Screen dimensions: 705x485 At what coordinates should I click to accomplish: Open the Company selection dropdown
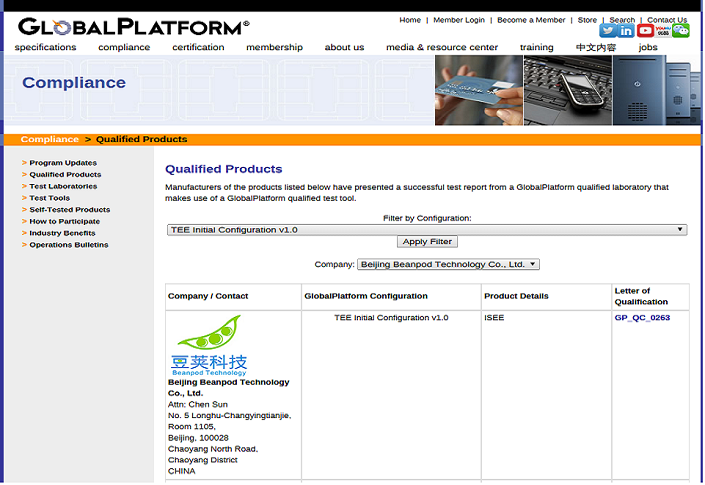pyautogui.click(x=448, y=264)
